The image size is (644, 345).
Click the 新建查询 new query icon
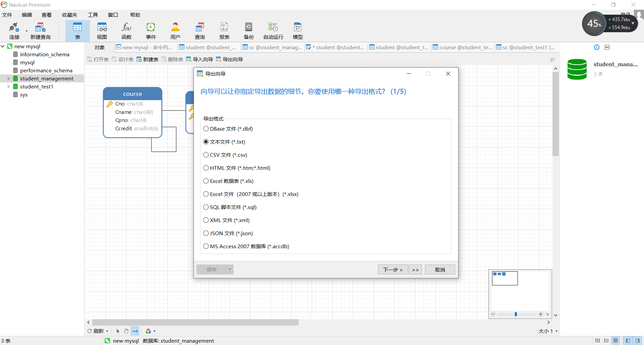pos(40,30)
